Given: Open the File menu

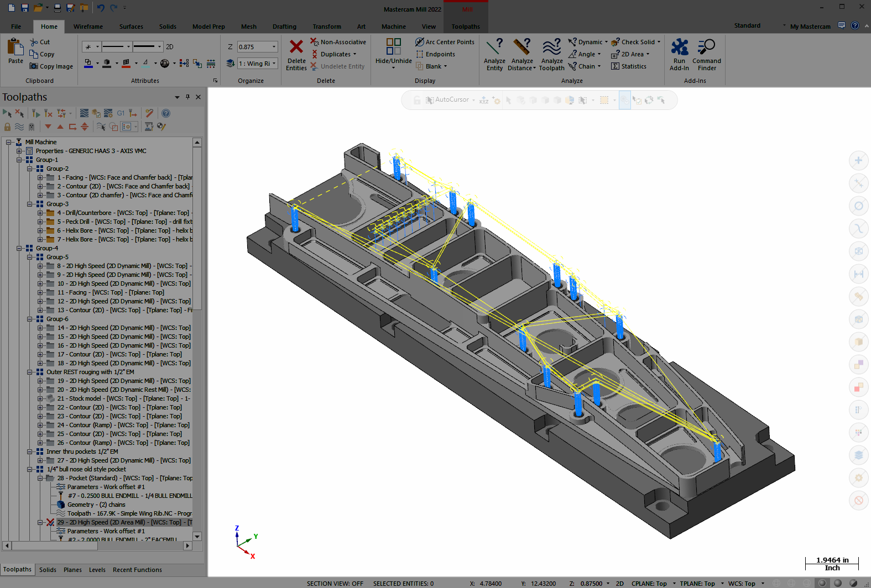Looking at the screenshot, I should [16, 27].
